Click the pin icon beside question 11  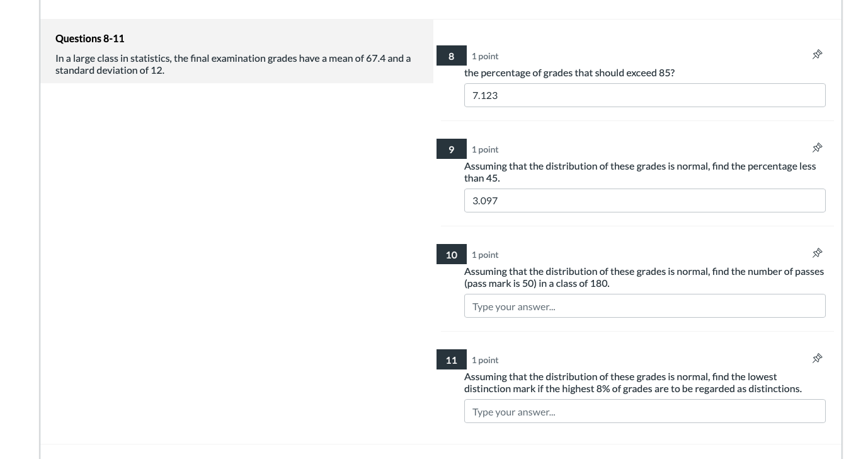tap(817, 358)
